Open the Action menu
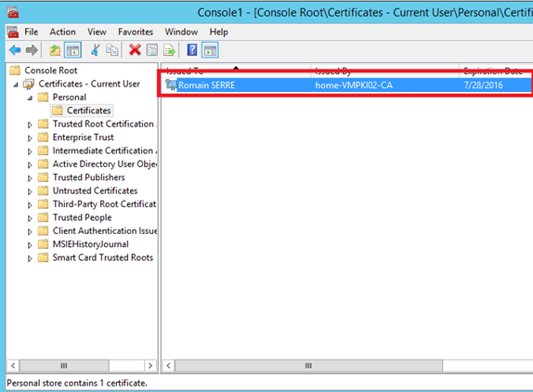The width and height of the screenshot is (533, 392). (62, 32)
